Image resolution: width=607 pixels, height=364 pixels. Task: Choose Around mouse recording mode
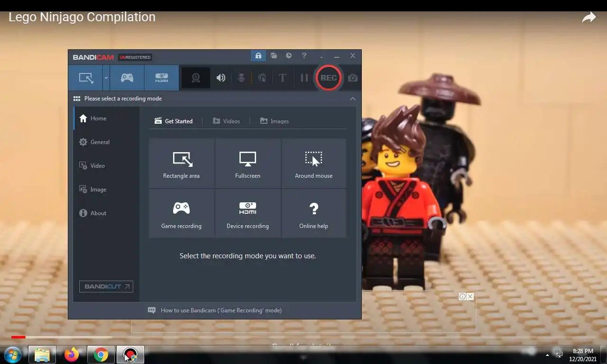click(314, 164)
